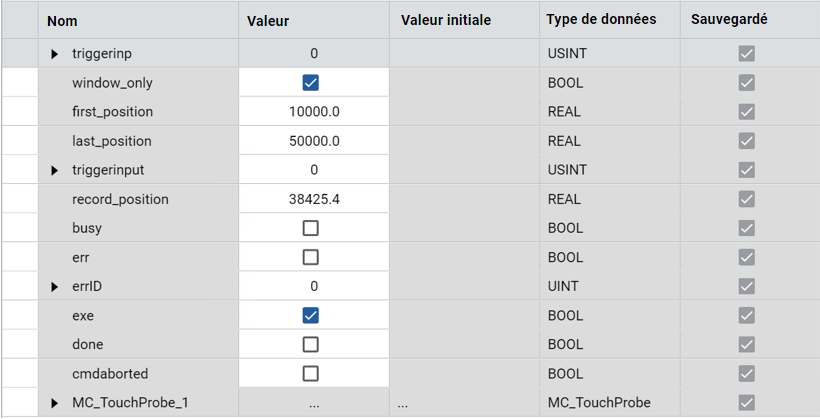Check the err value checkbox
Image resolution: width=820 pixels, height=419 pixels.
pos(311,257)
